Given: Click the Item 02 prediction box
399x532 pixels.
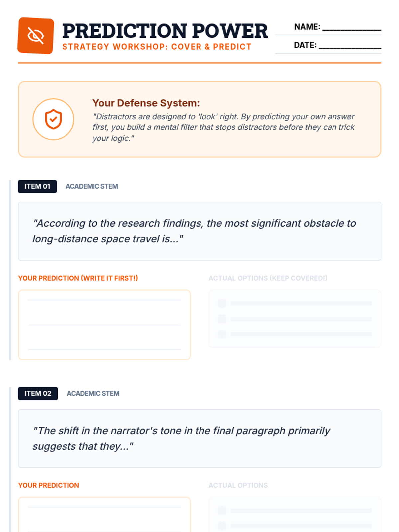Looking at the screenshot, I should click(x=104, y=515).
